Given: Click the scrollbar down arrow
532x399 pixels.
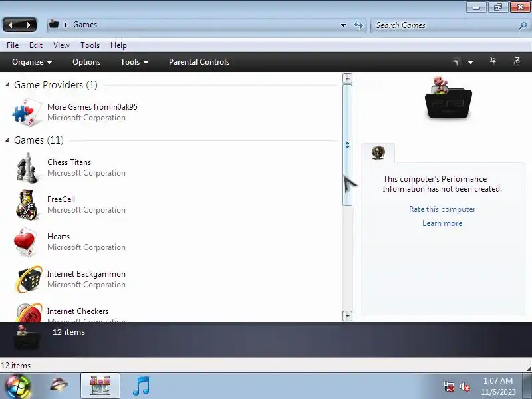Looking at the screenshot, I should click(x=347, y=316).
